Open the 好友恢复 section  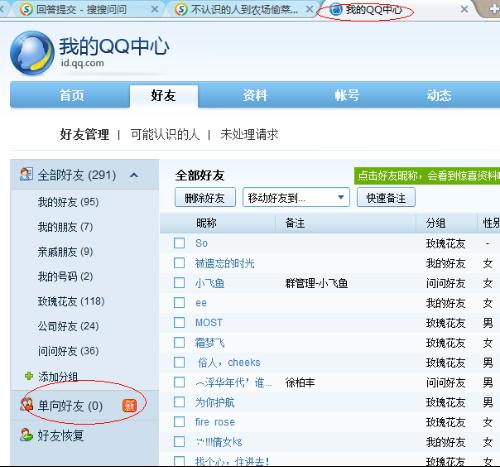pos(60,435)
